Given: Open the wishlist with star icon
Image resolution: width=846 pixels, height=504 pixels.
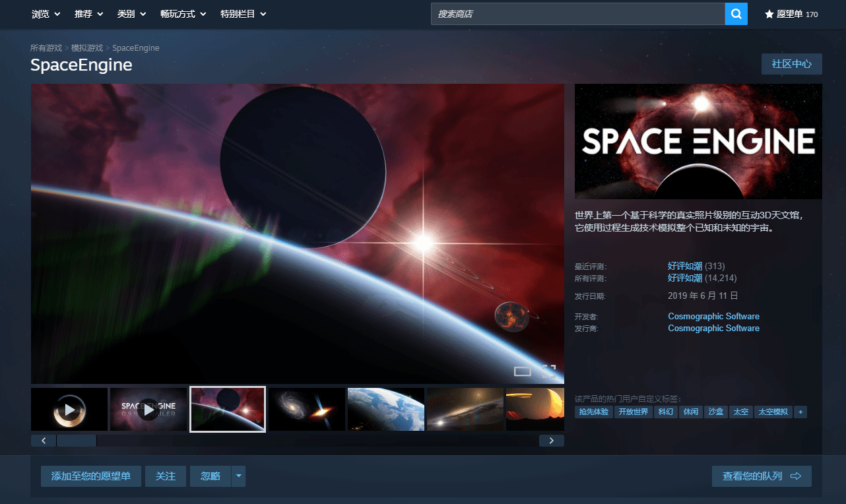Looking at the screenshot, I should (x=791, y=14).
